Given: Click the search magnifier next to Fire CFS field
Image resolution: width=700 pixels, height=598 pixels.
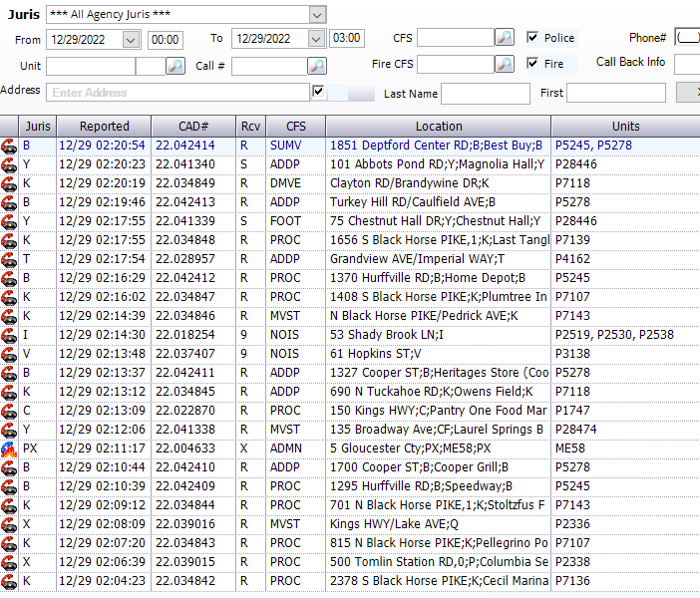Looking at the screenshot, I should click(x=505, y=64).
